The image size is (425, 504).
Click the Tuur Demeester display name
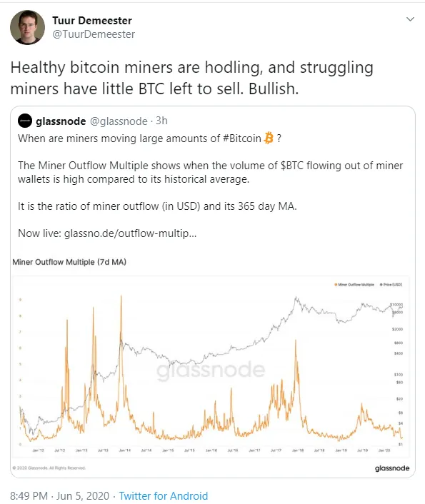coord(92,21)
